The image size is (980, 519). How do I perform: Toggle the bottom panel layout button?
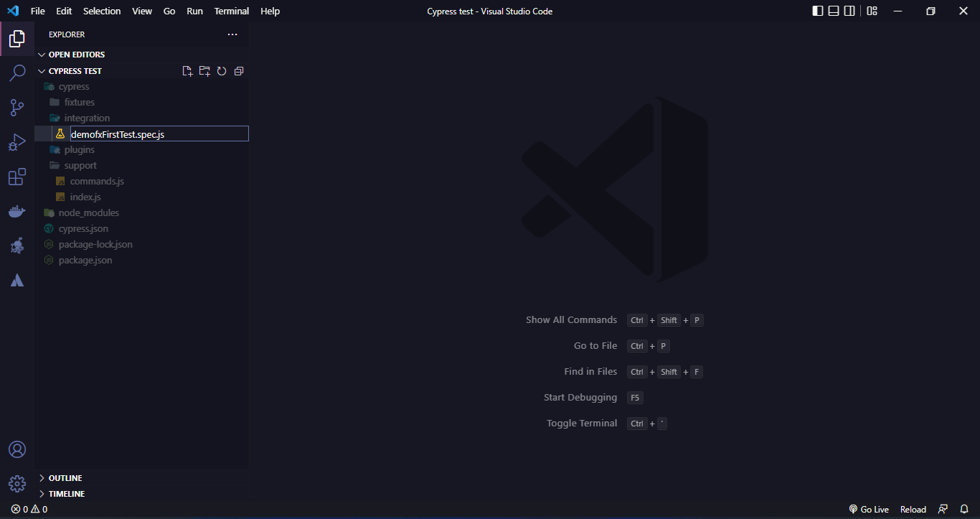[834, 11]
